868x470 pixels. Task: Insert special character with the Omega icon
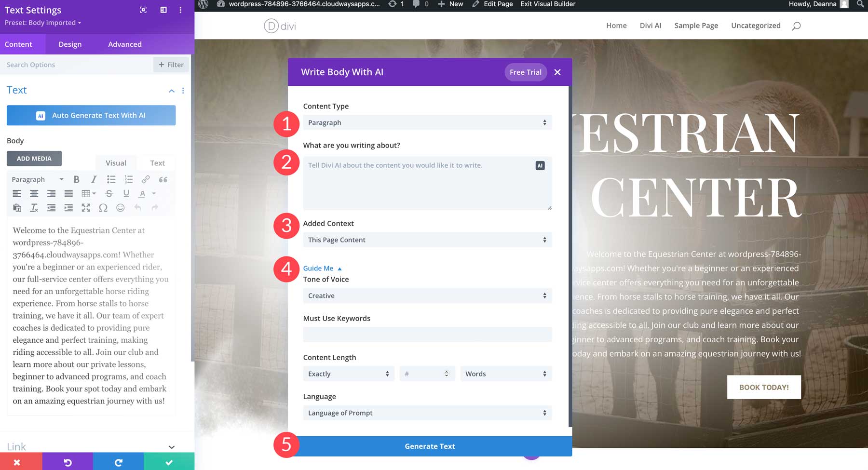point(103,208)
